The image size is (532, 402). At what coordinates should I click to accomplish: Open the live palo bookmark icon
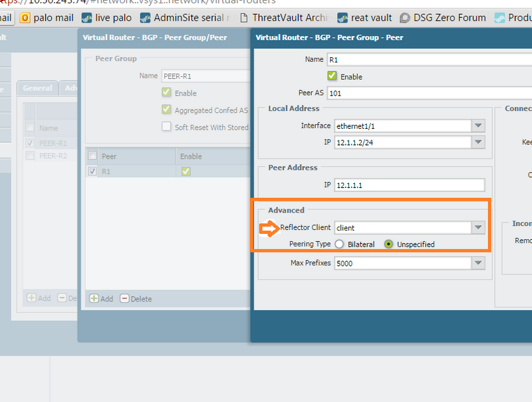coord(86,18)
